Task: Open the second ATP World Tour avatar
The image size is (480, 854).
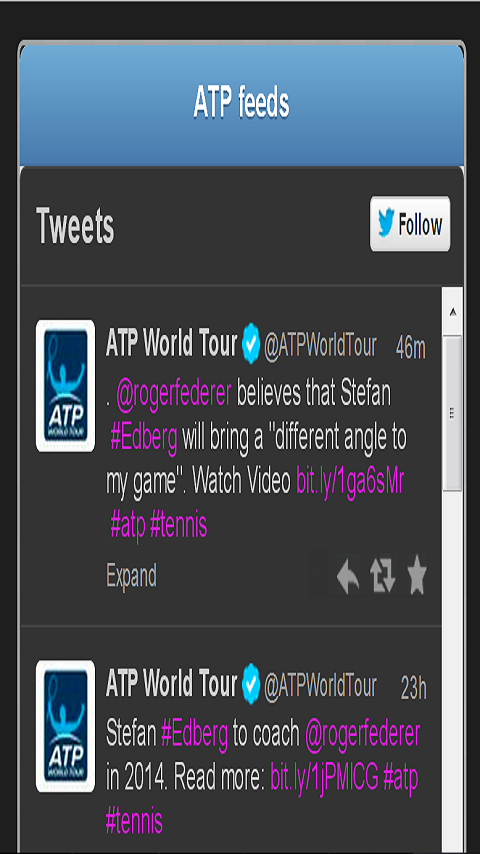Action: 65,726
